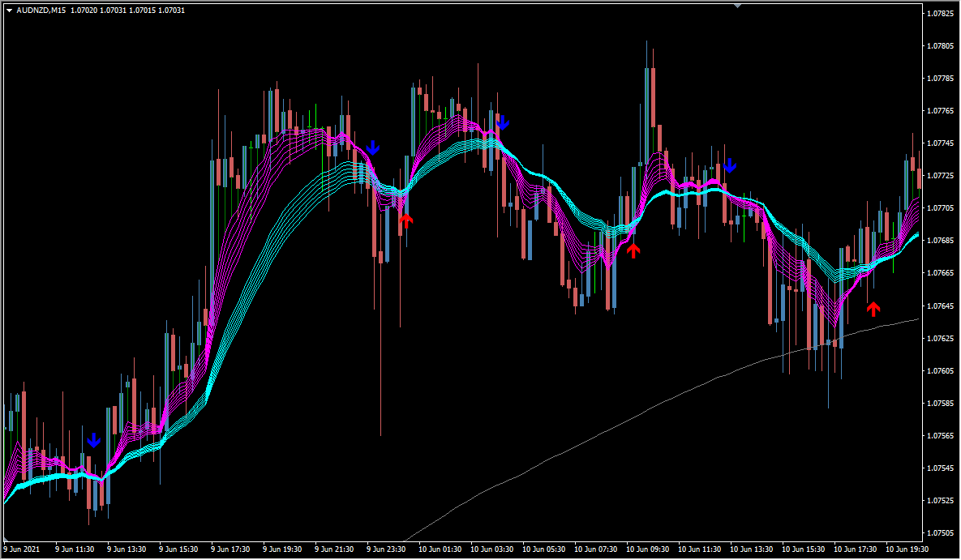This screenshot has height=560, width=961.
Task: Click the 1.07705 price axis label
Action: [x=941, y=208]
